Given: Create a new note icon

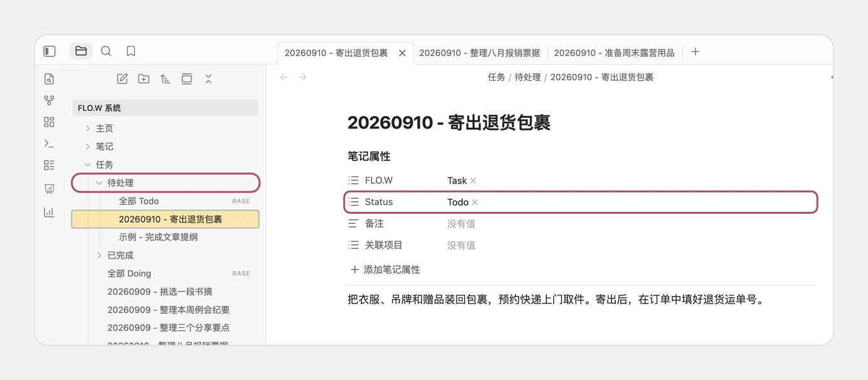Looking at the screenshot, I should pyautogui.click(x=122, y=79).
